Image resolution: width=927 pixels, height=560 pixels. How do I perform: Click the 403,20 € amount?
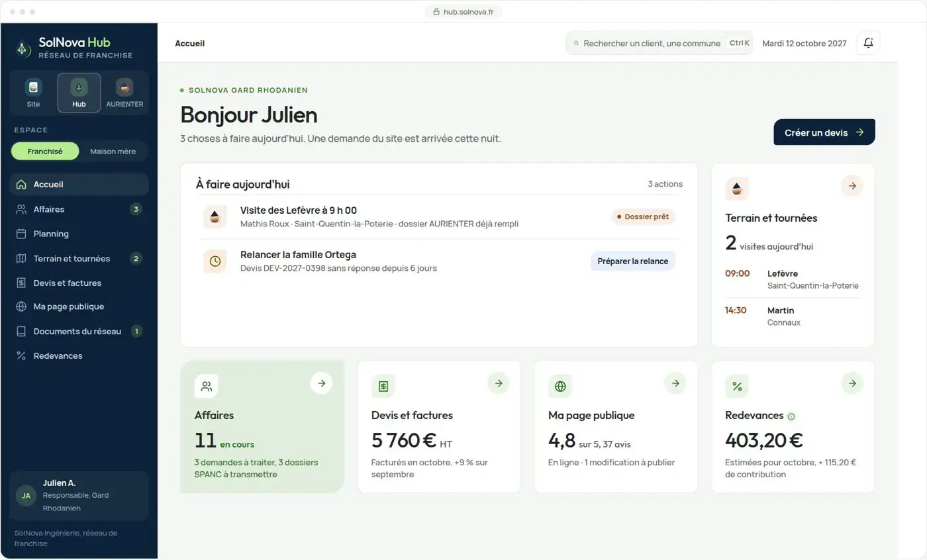click(x=764, y=440)
